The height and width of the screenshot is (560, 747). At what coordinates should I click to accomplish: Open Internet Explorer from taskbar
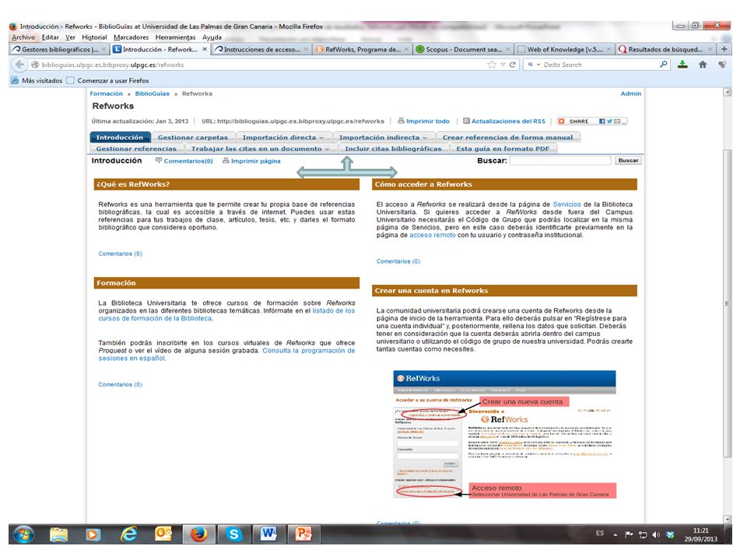pos(128,534)
